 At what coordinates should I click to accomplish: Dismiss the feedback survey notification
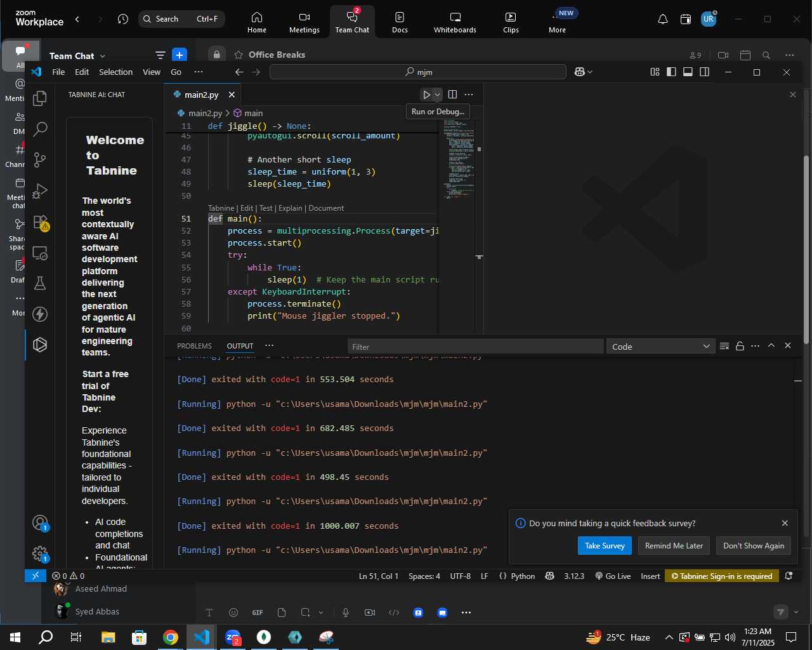(x=785, y=523)
